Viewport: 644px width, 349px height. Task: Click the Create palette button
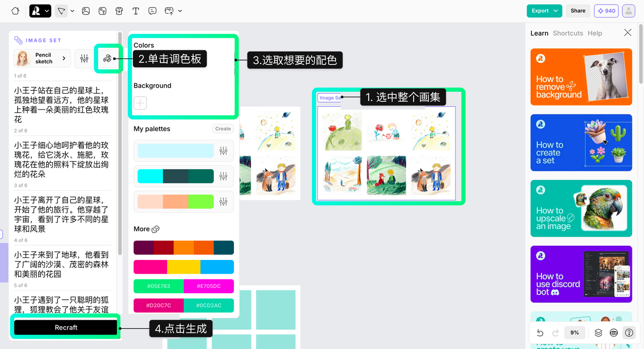pyautogui.click(x=223, y=129)
